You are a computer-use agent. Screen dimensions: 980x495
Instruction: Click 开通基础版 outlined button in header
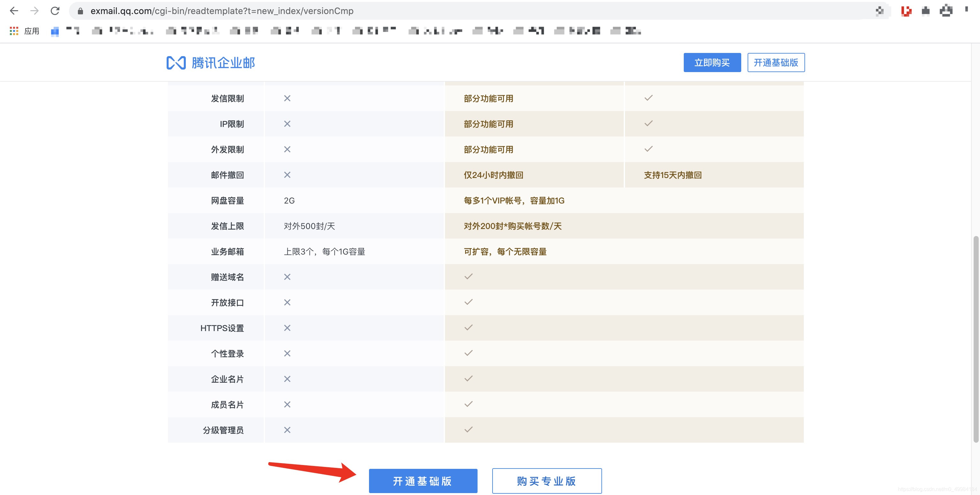pyautogui.click(x=776, y=63)
